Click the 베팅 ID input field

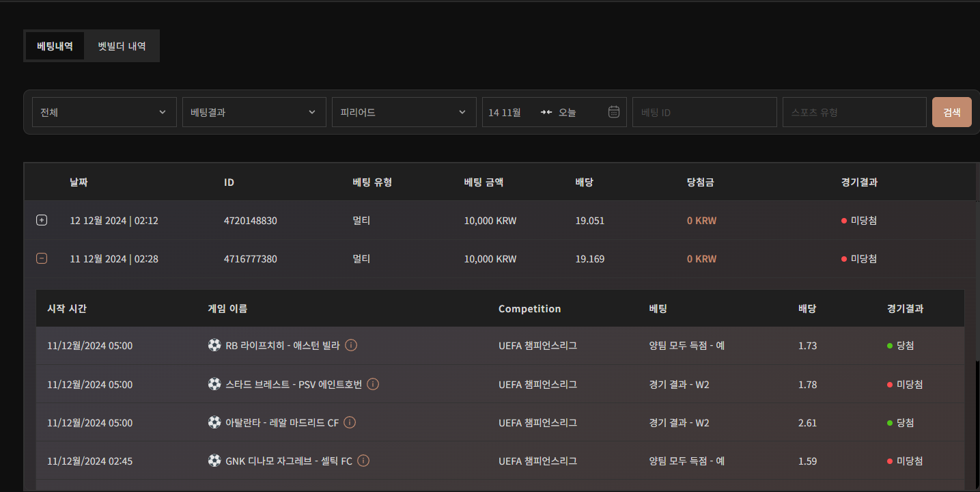(704, 112)
